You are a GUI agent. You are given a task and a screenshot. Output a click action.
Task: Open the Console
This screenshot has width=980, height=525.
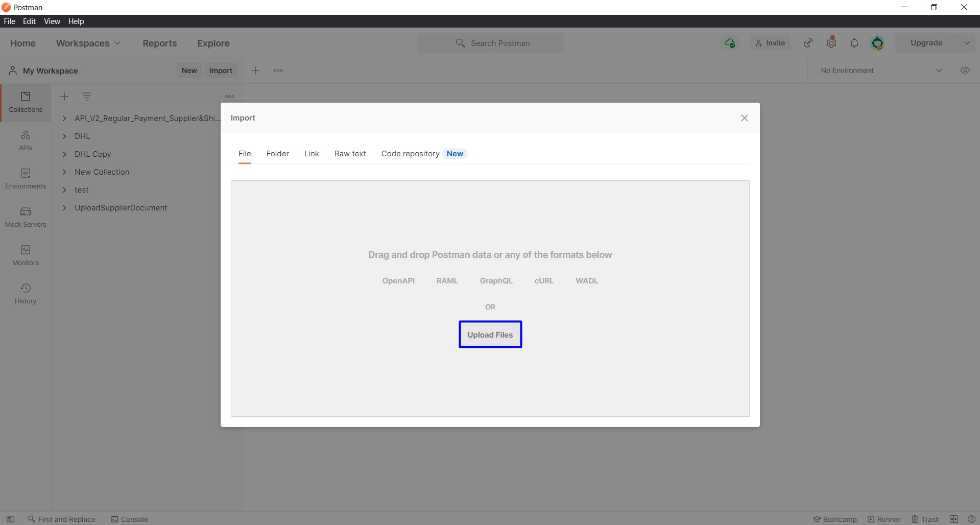click(x=130, y=519)
